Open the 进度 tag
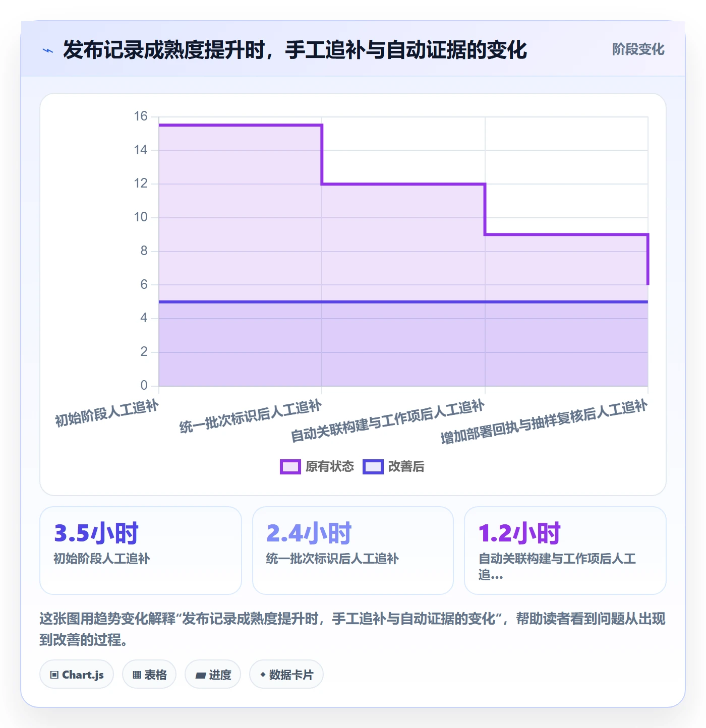 [213, 675]
